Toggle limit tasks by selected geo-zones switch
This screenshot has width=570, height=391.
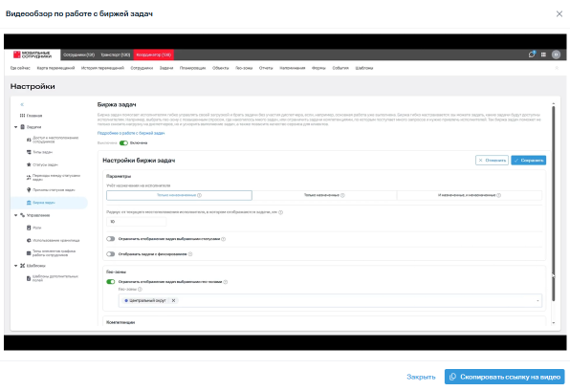coord(111,282)
